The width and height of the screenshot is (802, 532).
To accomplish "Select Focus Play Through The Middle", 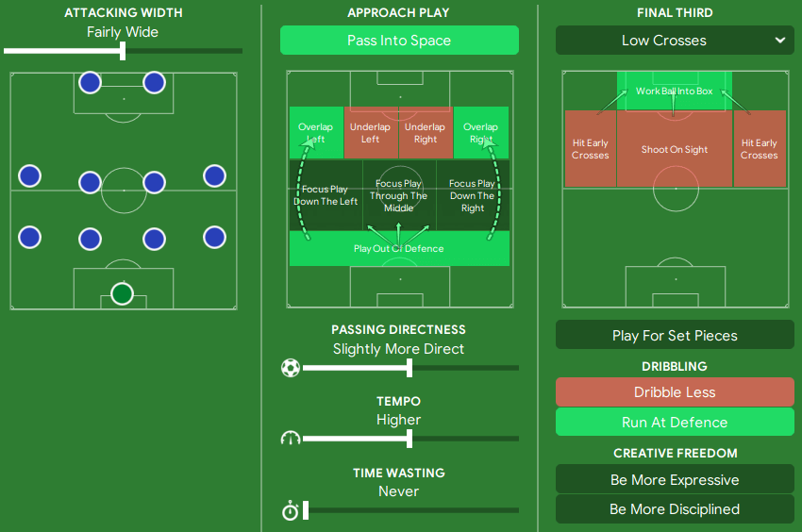I will click(399, 195).
